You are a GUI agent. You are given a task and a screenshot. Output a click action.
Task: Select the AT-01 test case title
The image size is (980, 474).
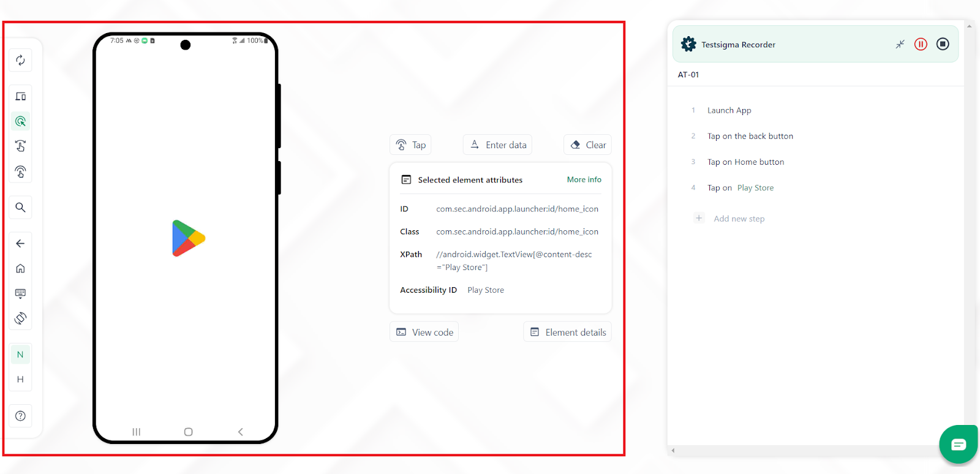tap(688, 75)
